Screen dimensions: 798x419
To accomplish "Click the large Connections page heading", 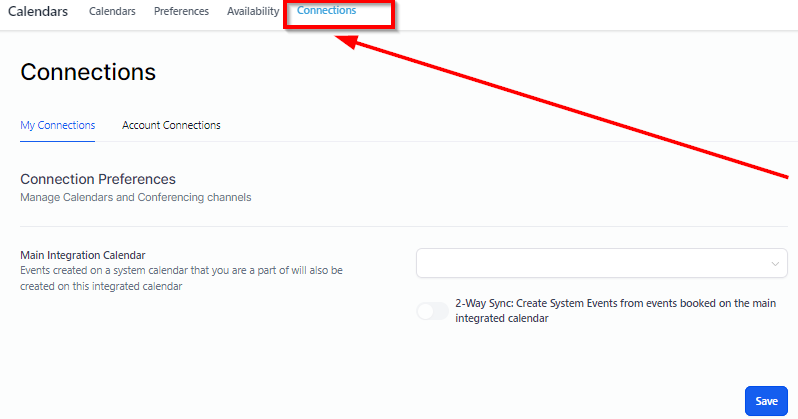I will (x=88, y=72).
